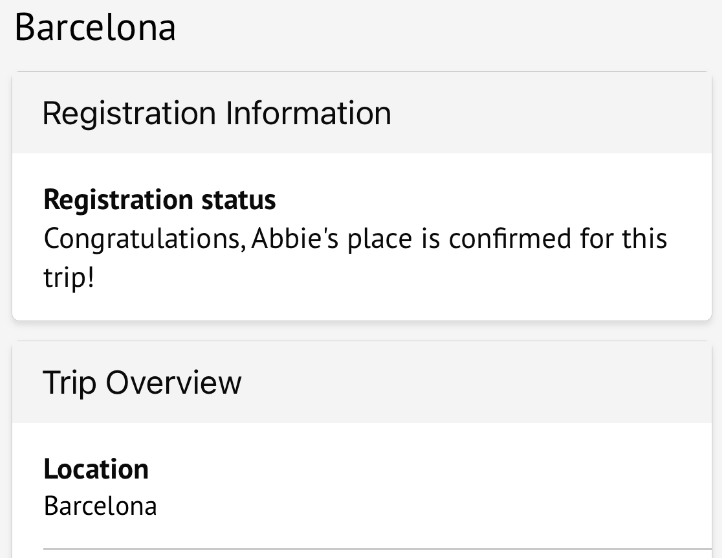Click the bold Location label
The height and width of the screenshot is (558, 722).
pos(96,469)
